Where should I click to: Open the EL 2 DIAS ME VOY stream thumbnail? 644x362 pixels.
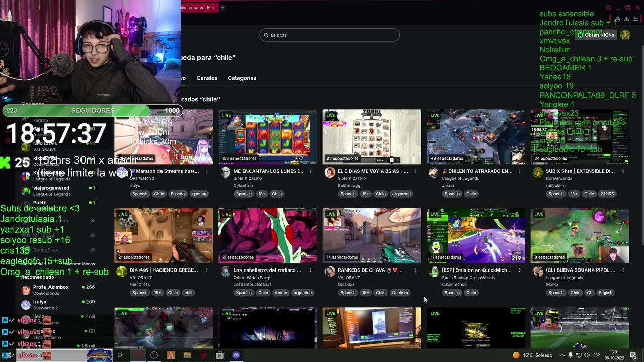coord(371,137)
